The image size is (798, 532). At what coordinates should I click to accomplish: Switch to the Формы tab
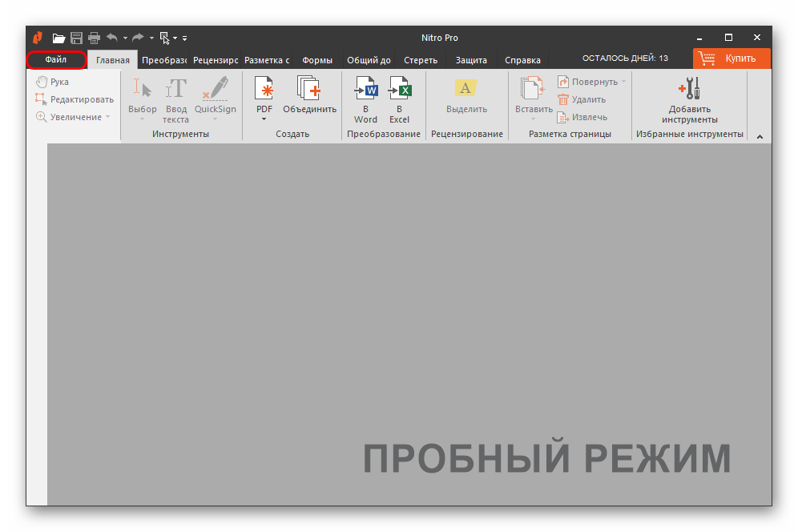pyautogui.click(x=316, y=60)
